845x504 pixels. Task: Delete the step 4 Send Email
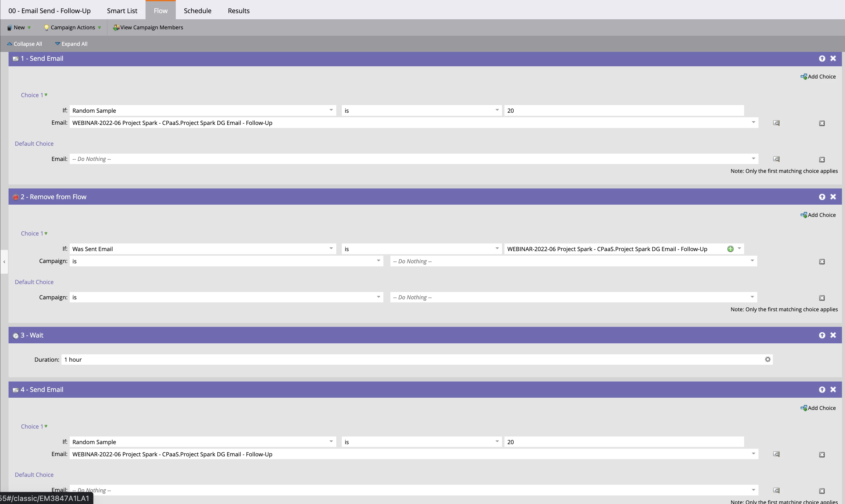[x=833, y=389]
